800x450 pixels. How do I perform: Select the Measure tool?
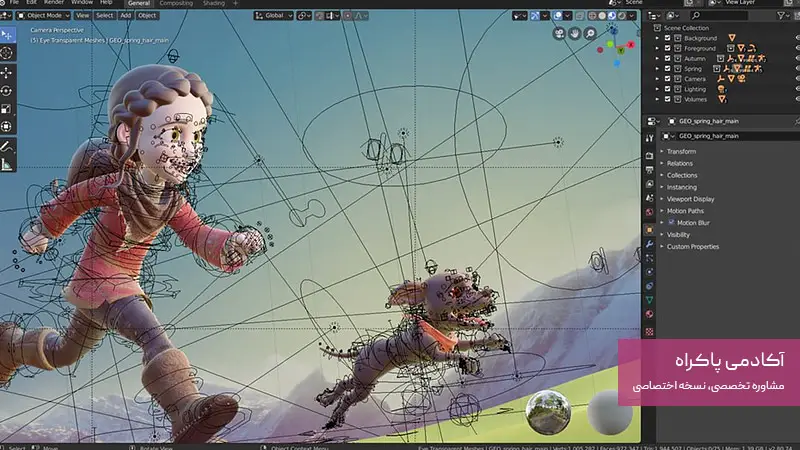click(x=7, y=164)
